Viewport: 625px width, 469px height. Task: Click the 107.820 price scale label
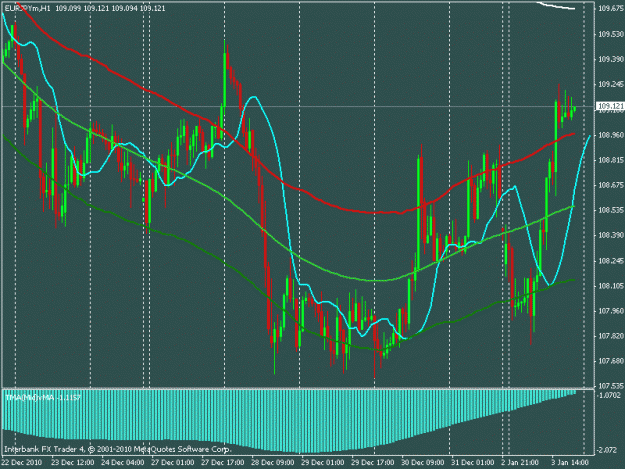pos(611,336)
